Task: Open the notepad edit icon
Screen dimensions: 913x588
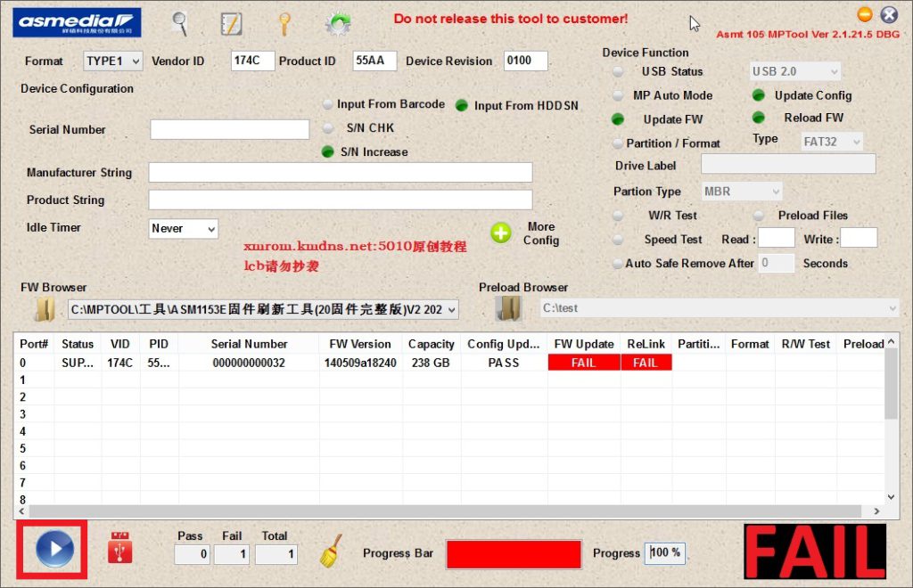Action: pyautogui.click(x=231, y=23)
